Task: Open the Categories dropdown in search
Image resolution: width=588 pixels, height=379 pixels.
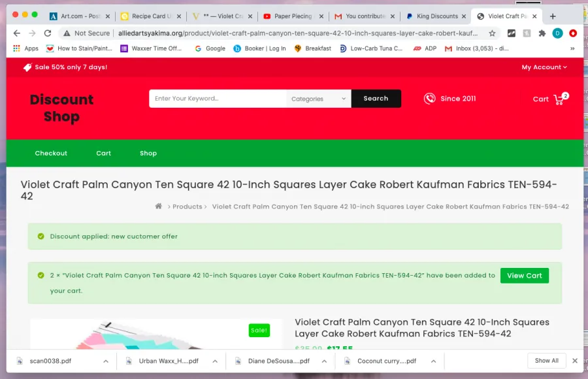Action: [318, 99]
